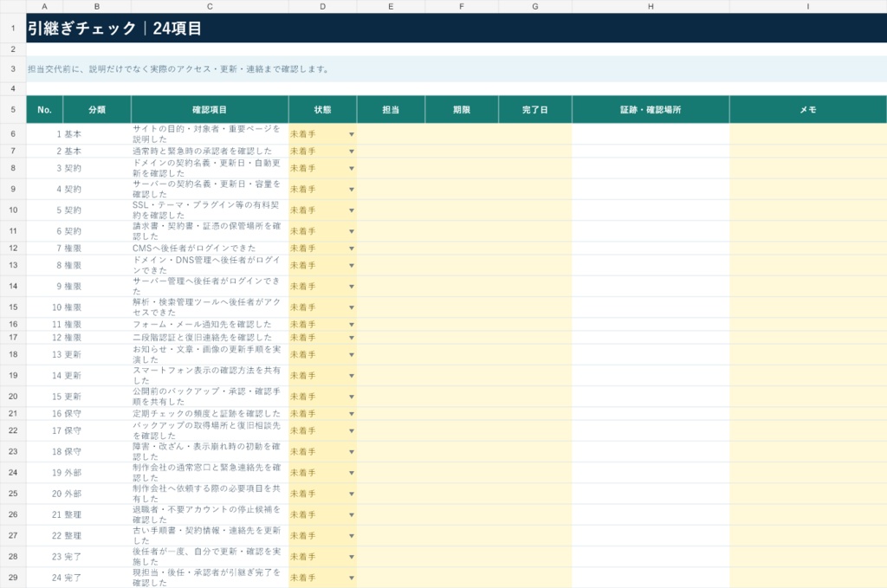Select cell 制作会社の通常窓口と緊急連絡先
Screen dimensions: 887x588
click(210, 472)
